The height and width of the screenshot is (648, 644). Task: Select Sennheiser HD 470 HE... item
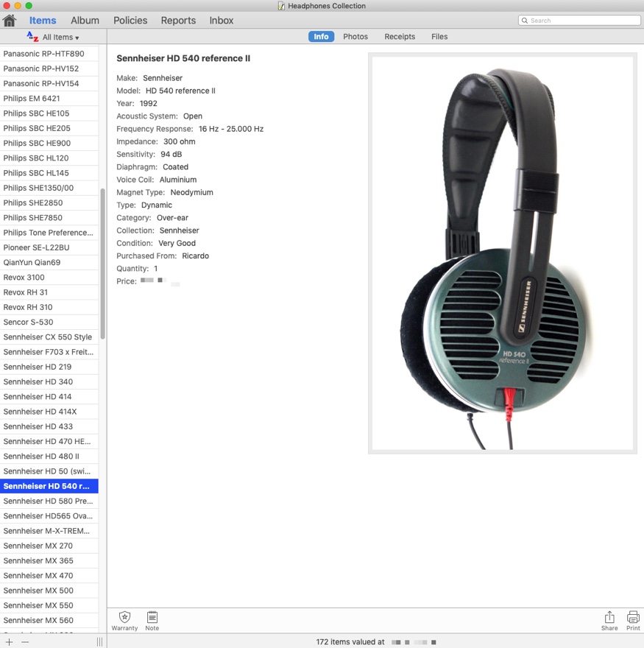(49, 441)
